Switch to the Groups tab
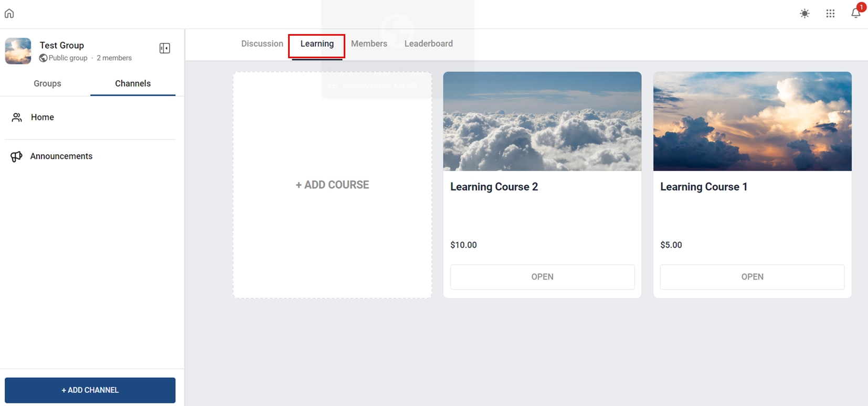Screen dimensions: 868x406 click(47, 83)
